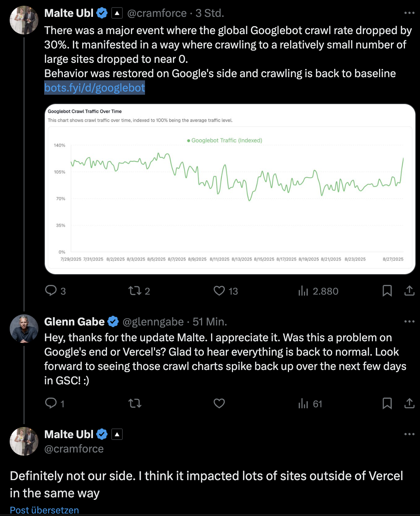Reply to Malte Ubl's Googlebot post

pyautogui.click(x=51, y=291)
